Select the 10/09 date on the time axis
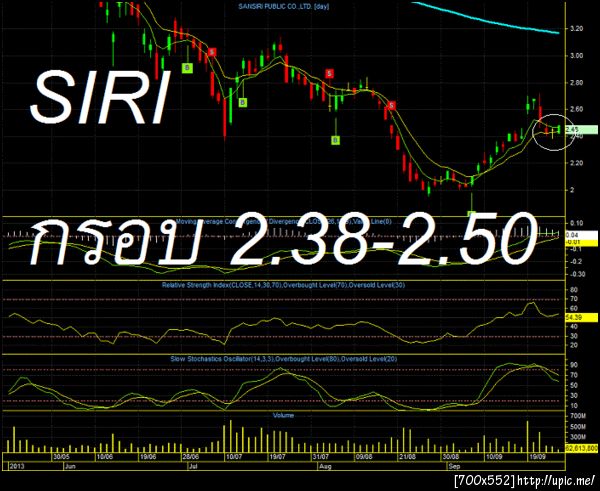 (x=494, y=457)
